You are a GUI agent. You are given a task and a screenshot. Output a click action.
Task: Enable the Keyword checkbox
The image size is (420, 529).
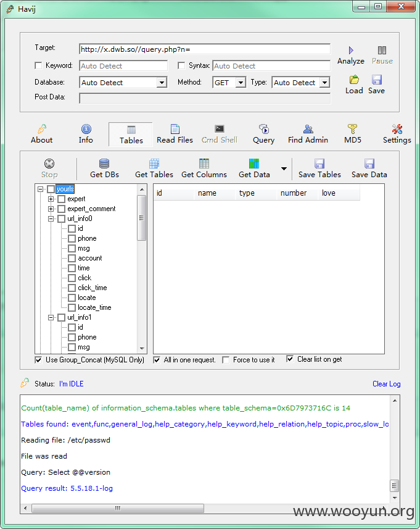point(38,65)
